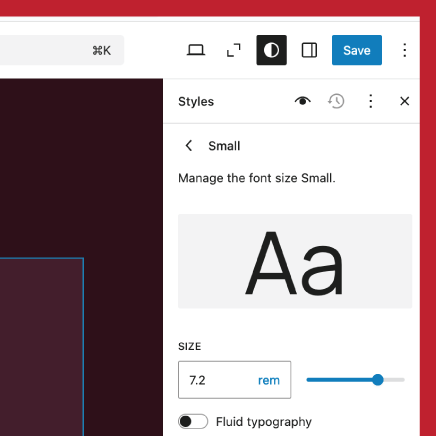
Task: Click the command palette search field
Action: click(x=62, y=50)
